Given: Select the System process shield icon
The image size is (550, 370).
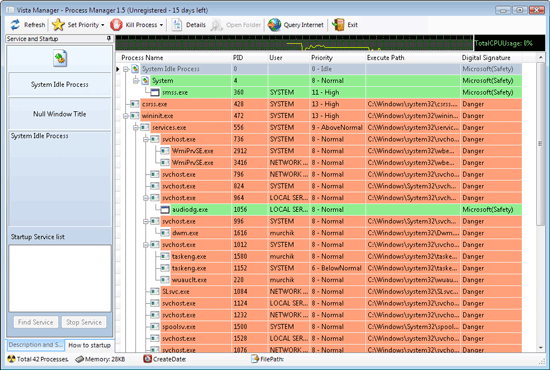Looking at the screenshot, I should pyautogui.click(x=145, y=81).
